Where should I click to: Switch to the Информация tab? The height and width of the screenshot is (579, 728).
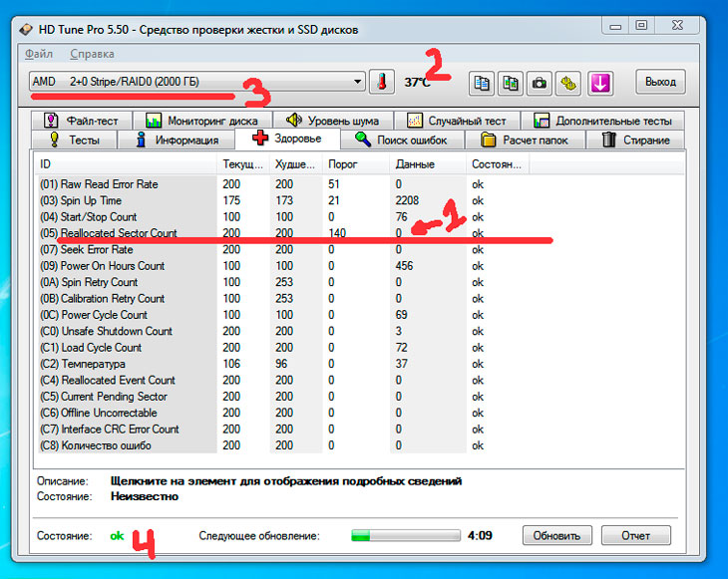coord(177,140)
